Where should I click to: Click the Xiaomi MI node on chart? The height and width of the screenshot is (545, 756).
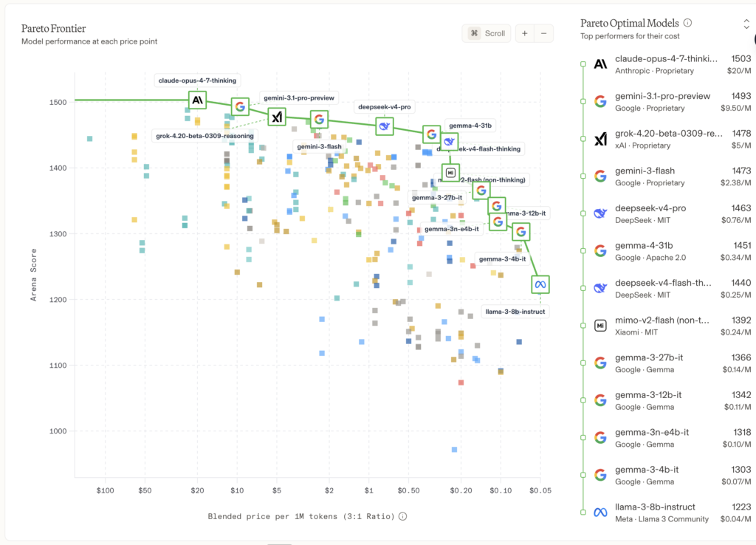coord(450,173)
